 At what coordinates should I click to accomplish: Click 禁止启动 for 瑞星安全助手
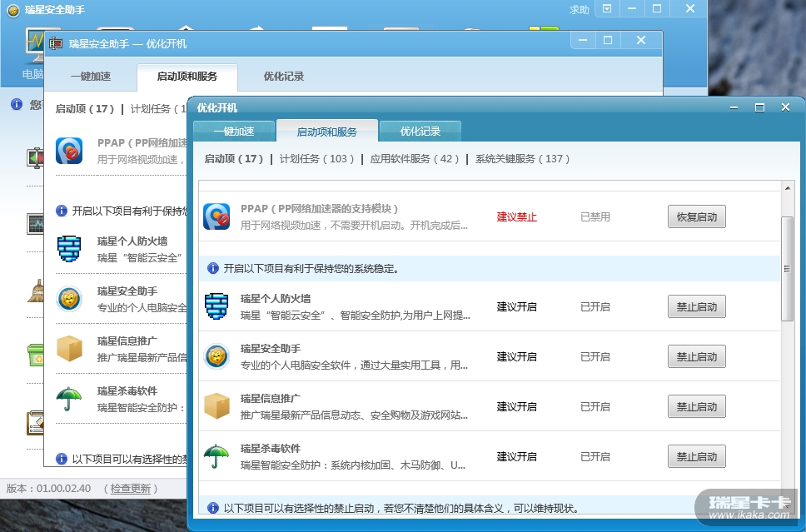[x=697, y=356]
